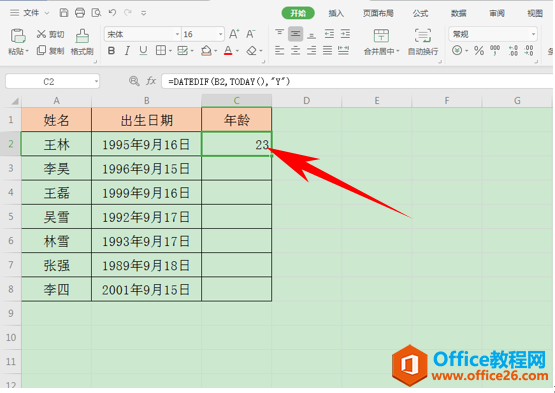Select column D header

(x=307, y=101)
